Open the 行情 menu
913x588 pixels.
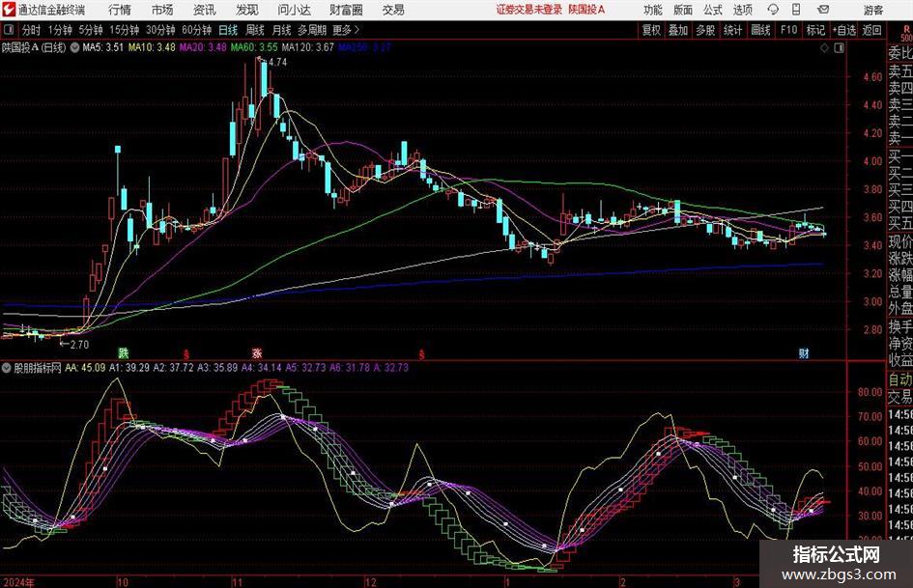[x=120, y=10]
